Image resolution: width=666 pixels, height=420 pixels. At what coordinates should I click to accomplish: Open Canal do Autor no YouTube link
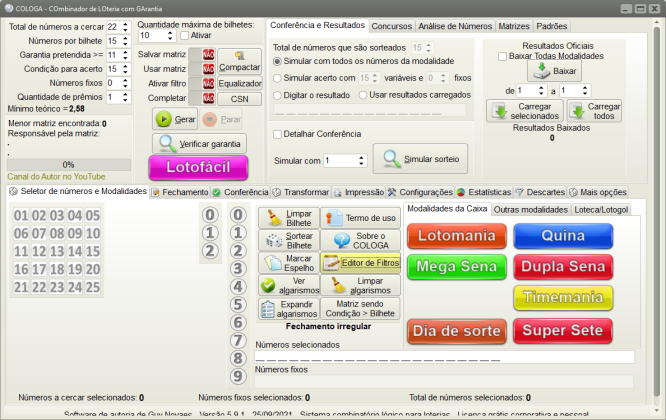coord(56,177)
